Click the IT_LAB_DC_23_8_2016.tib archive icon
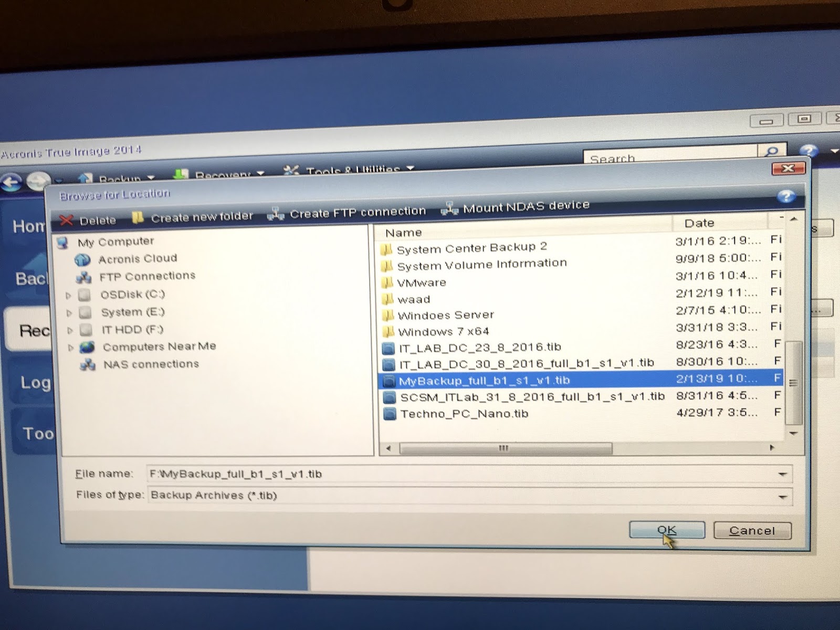 [x=388, y=348]
